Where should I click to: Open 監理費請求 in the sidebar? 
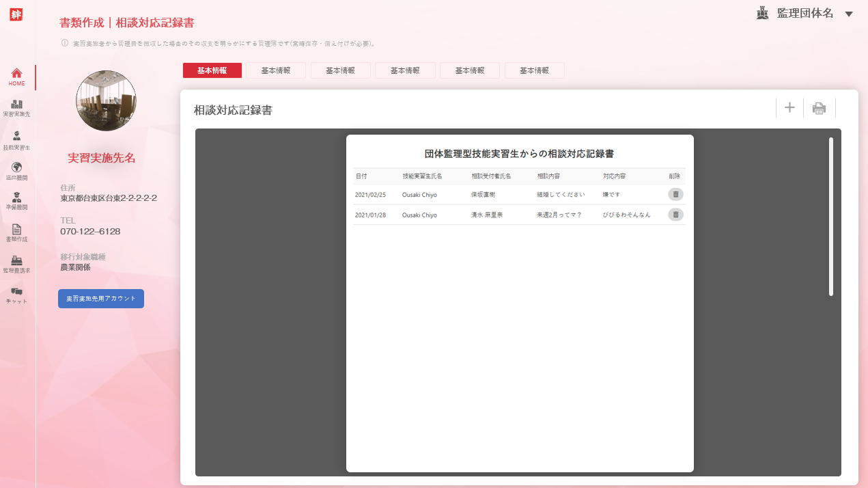pos(17,264)
